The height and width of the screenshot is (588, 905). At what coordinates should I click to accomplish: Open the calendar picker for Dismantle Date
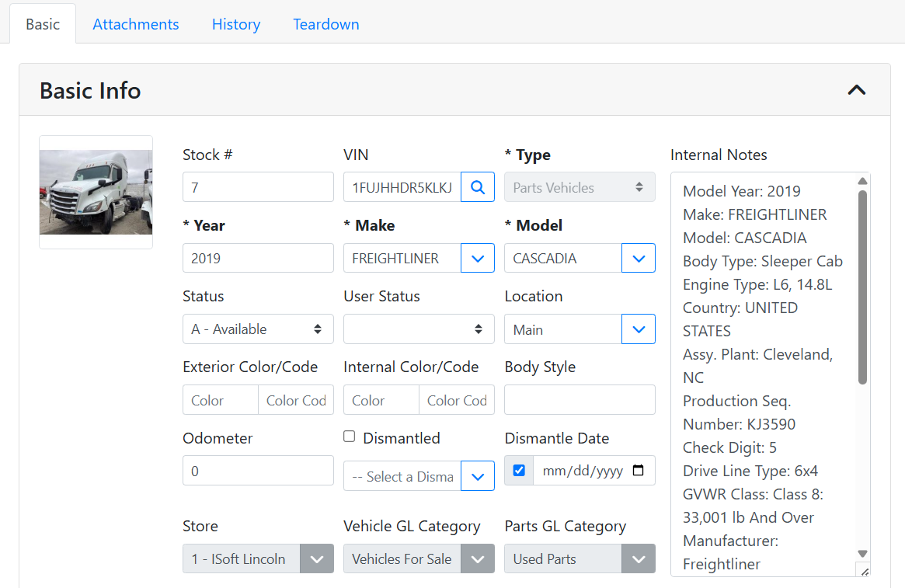(x=639, y=471)
